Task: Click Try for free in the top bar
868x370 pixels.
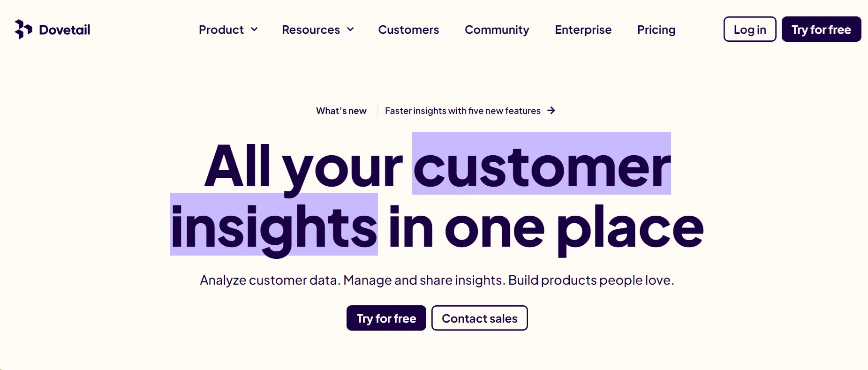Action: [821, 29]
